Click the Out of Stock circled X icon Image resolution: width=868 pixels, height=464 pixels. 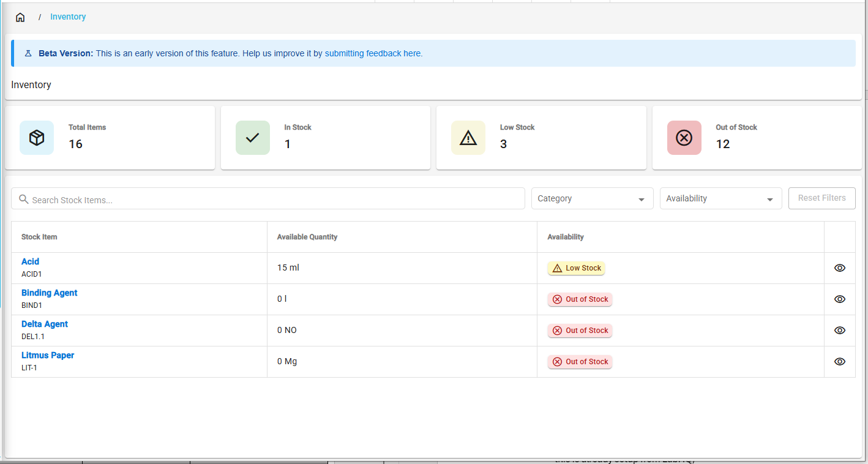pos(684,138)
